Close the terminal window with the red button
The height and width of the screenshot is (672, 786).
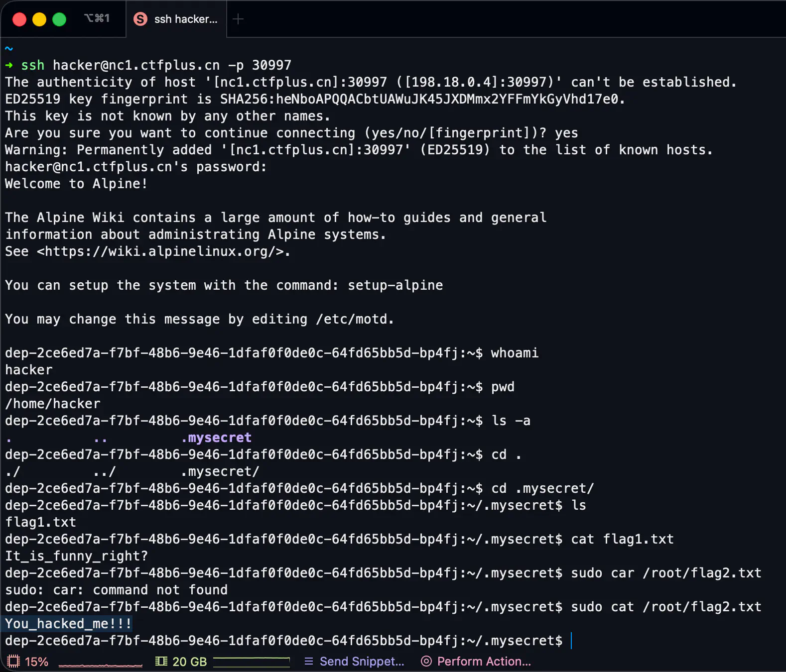point(19,19)
